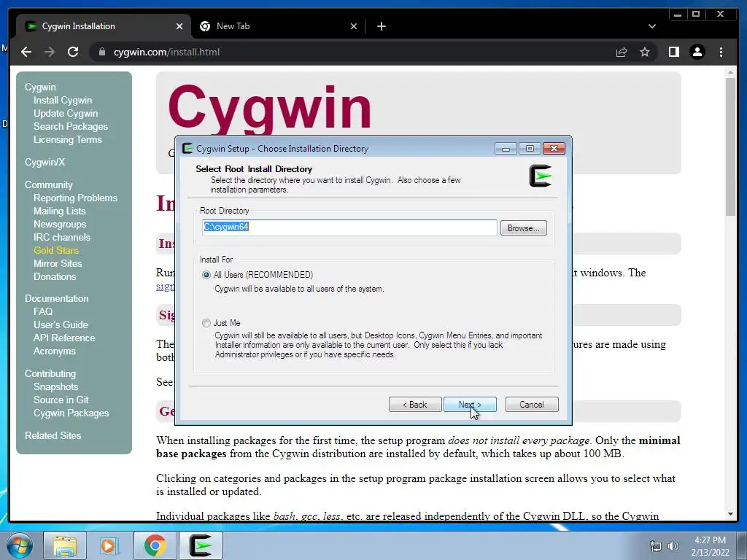Click the < Back button
This screenshot has width=747, height=560.
[415, 404]
